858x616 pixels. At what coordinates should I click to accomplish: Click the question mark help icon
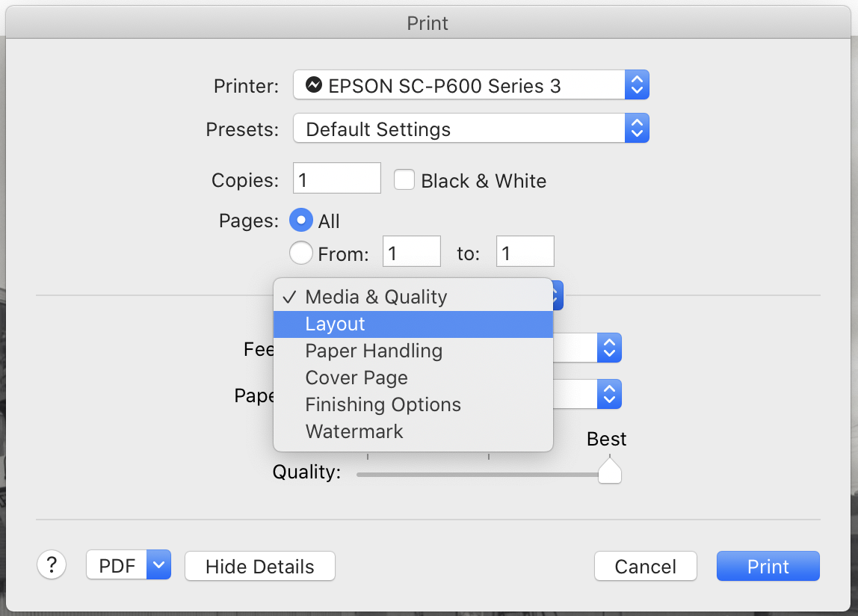coord(51,564)
